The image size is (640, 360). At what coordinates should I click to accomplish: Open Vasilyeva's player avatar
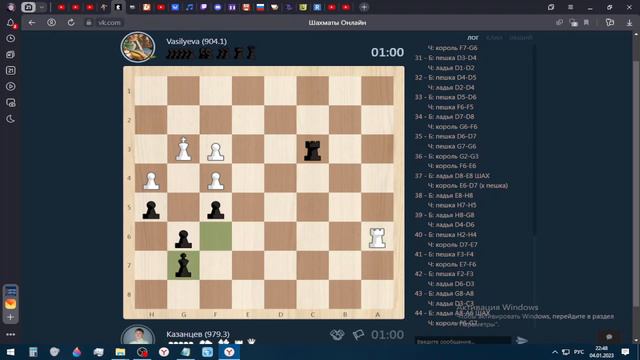138,47
